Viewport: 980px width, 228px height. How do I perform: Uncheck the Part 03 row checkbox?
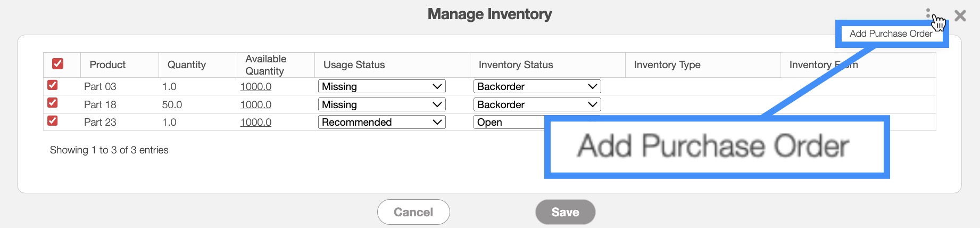(x=53, y=85)
